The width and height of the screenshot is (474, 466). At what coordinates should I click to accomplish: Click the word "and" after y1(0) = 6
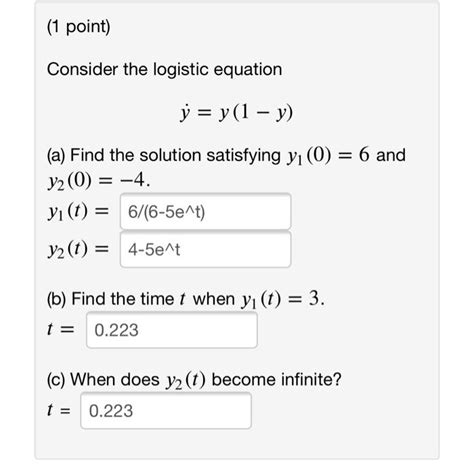point(391,155)
